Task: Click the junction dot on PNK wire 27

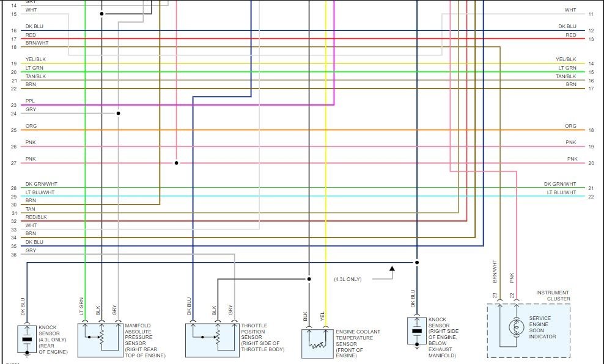Action: pos(177,163)
